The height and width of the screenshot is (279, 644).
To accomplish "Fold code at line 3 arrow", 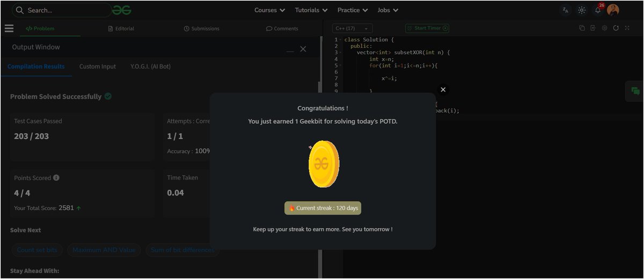I will (340, 53).
